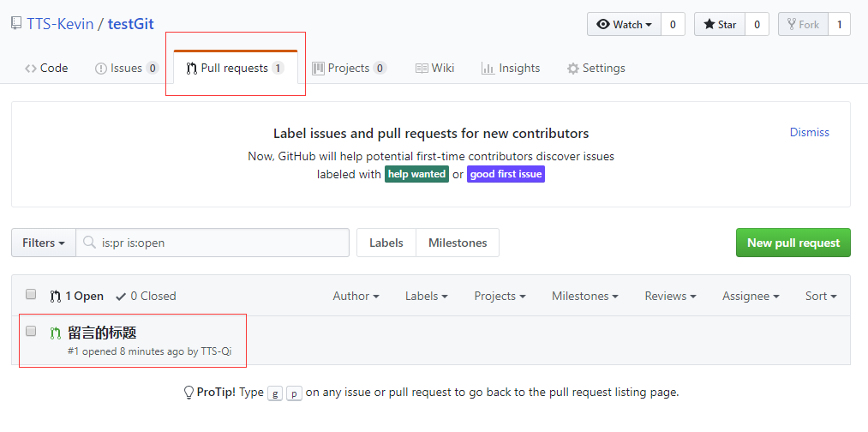Expand the Author filter dropdown
Screen dimensions: 868x432
pos(356,297)
